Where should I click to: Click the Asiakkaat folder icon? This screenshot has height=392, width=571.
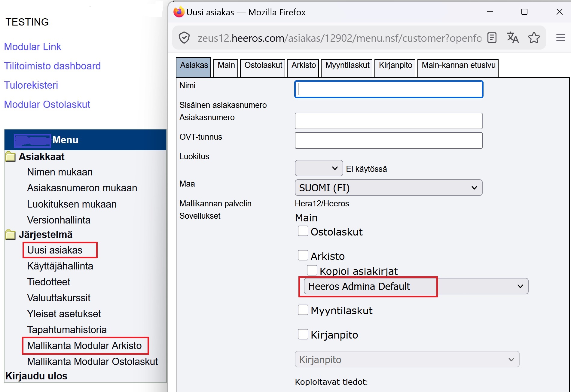pyautogui.click(x=11, y=157)
